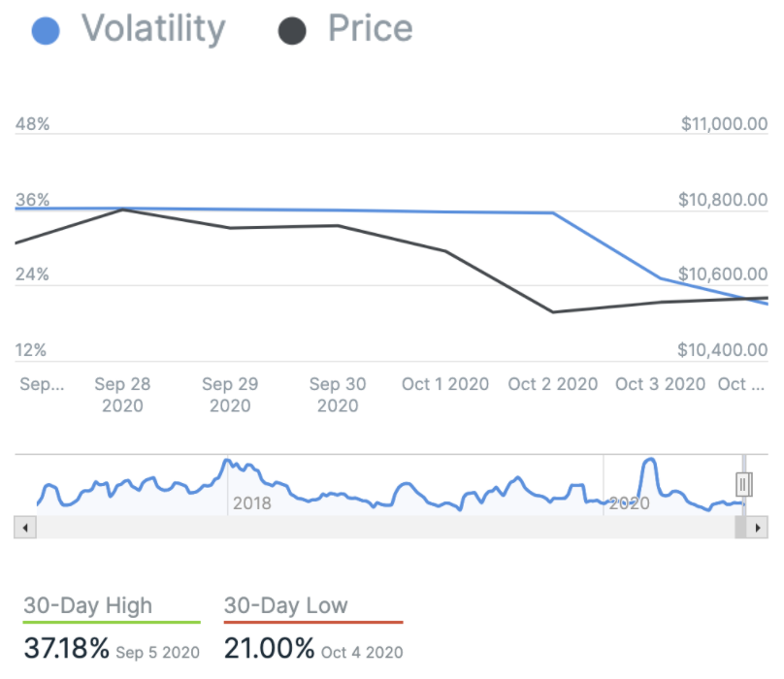Click the 2020 marker in navigator
The height and width of the screenshot is (679, 784).
629,503
